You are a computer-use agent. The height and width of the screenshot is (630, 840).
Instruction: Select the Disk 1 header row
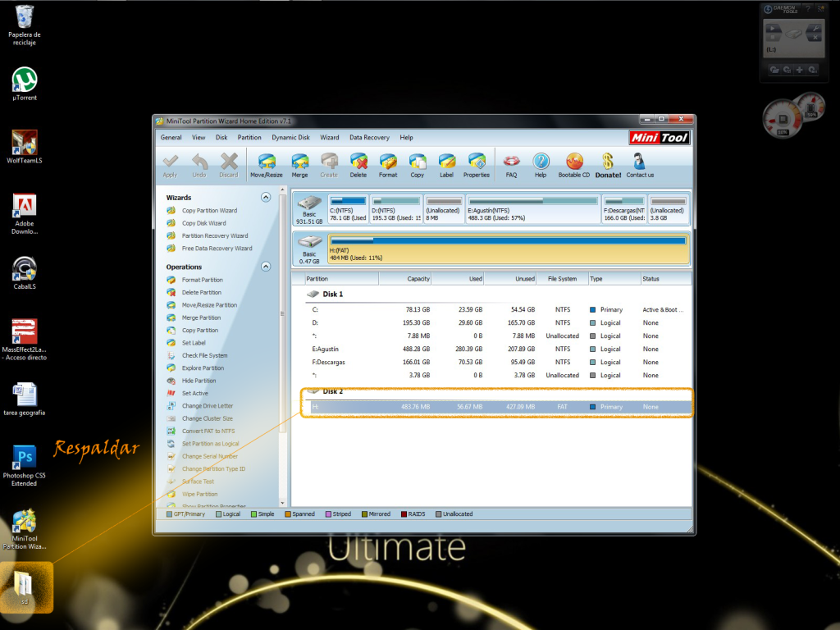coord(496,294)
